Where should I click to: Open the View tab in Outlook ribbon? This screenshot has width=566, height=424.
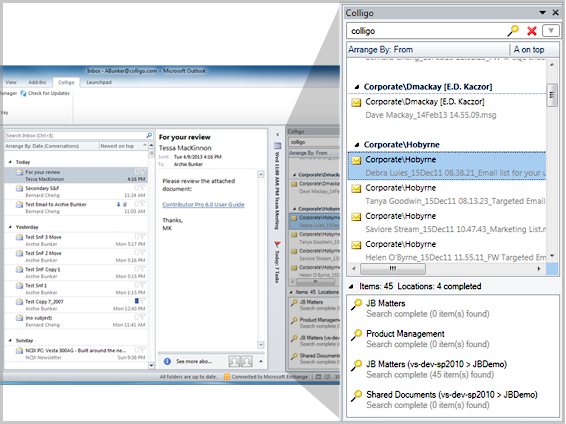tap(11, 82)
